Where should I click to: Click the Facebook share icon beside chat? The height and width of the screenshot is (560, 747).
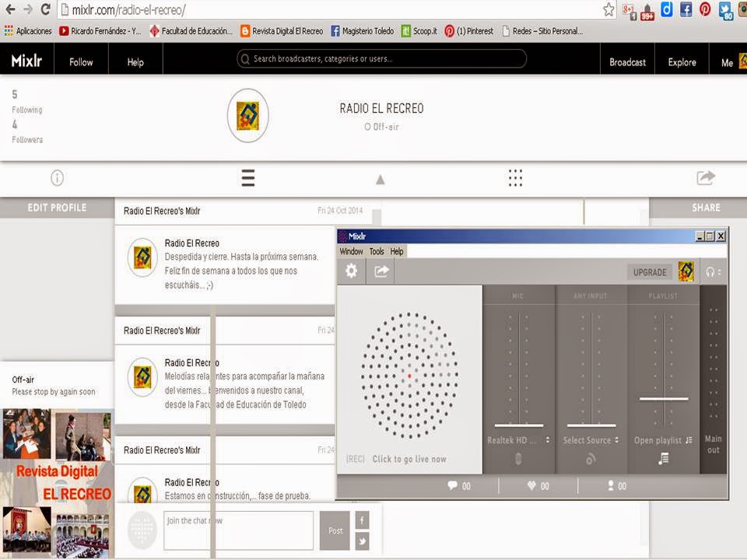click(x=362, y=520)
